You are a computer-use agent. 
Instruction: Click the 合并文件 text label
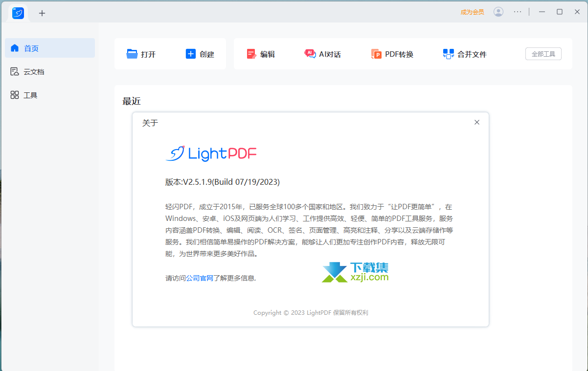pyautogui.click(x=472, y=54)
